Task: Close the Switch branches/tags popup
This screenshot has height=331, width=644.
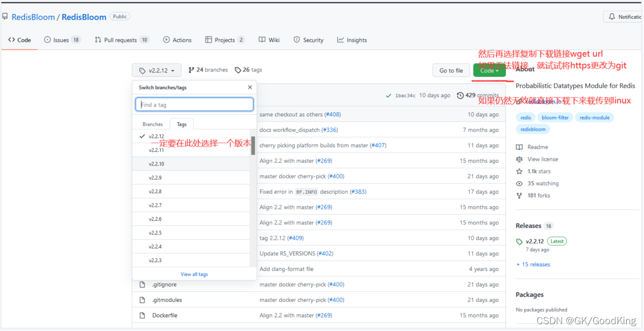Action: click(x=249, y=87)
